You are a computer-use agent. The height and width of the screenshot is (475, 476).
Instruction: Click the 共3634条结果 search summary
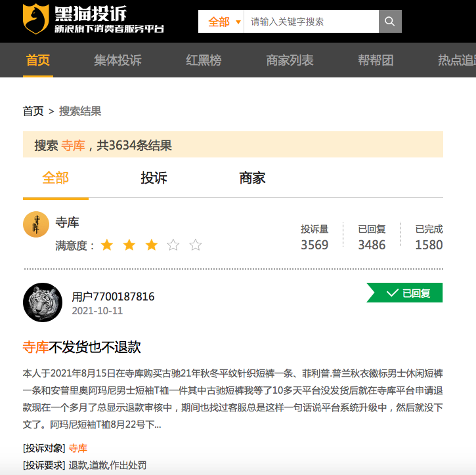click(134, 145)
